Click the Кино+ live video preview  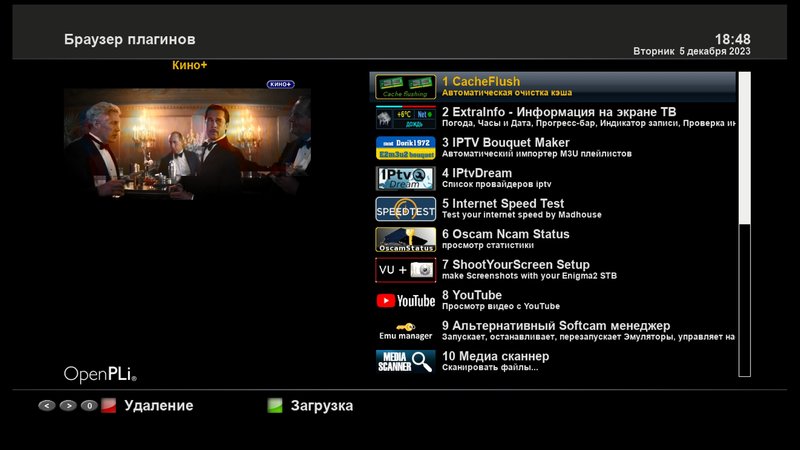(187, 159)
